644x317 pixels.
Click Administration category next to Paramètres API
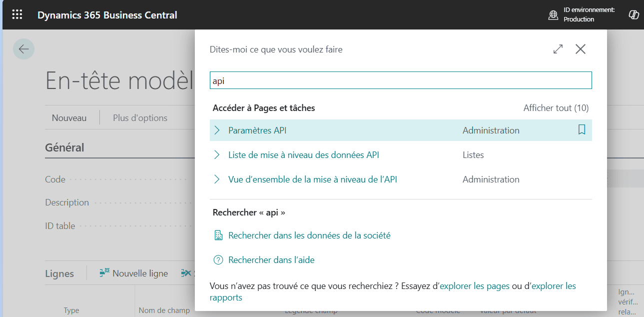click(491, 130)
